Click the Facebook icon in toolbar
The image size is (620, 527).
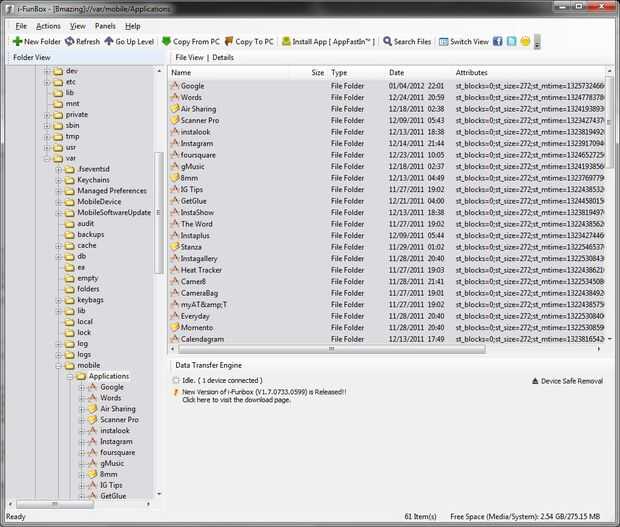497,41
